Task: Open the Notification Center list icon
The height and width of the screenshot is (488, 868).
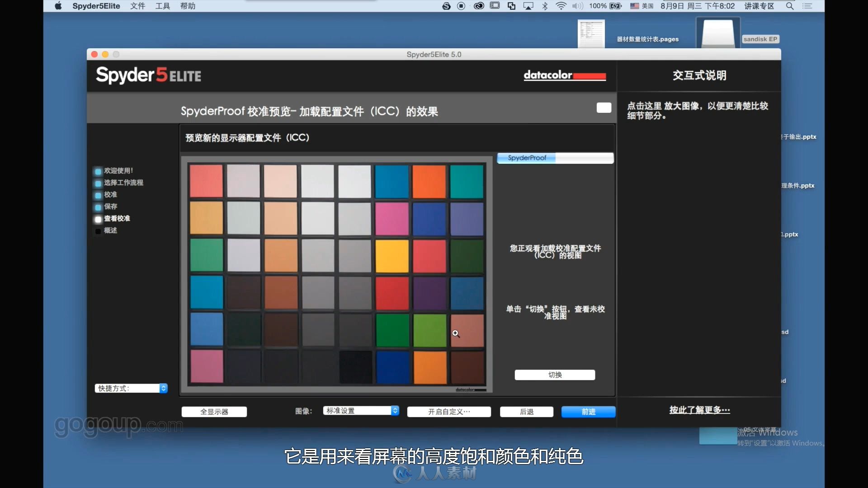Action: [x=807, y=6]
